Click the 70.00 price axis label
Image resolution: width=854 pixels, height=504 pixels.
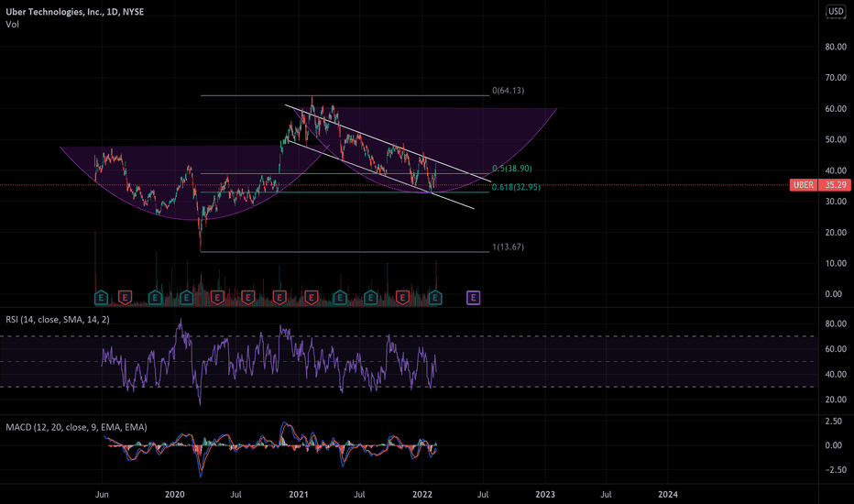click(836, 78)
